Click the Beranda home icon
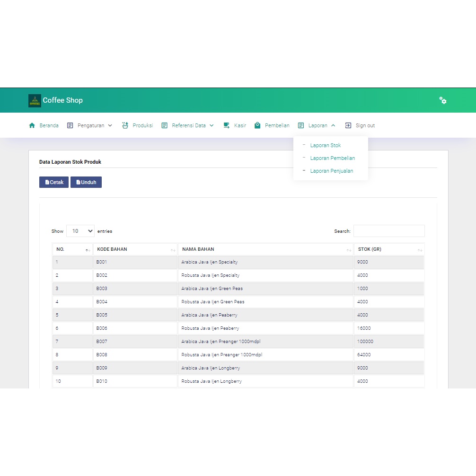The image size is (476, 476). tap(32, 125)
